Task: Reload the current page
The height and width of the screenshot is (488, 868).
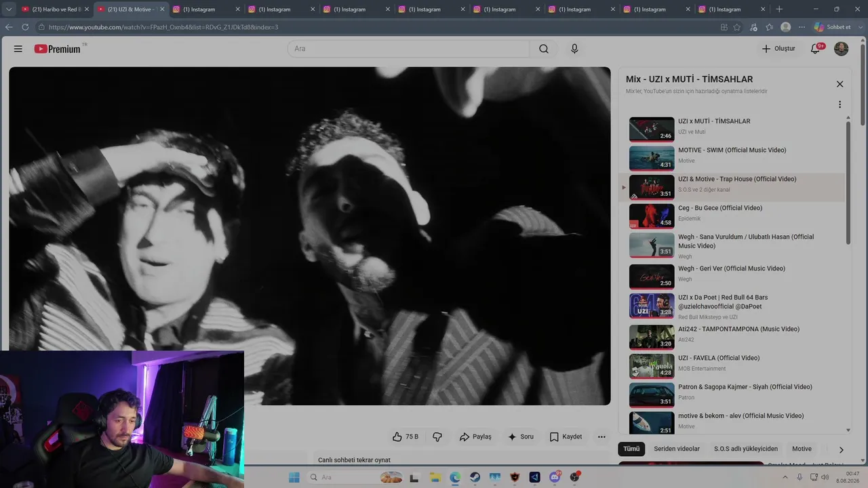Action: point(25,27)
